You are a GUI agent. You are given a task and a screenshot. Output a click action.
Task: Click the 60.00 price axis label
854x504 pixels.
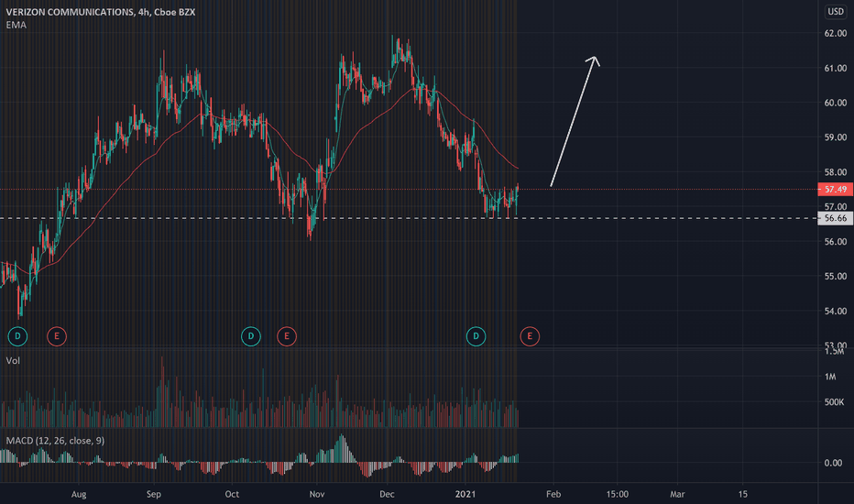click(836, 103)
